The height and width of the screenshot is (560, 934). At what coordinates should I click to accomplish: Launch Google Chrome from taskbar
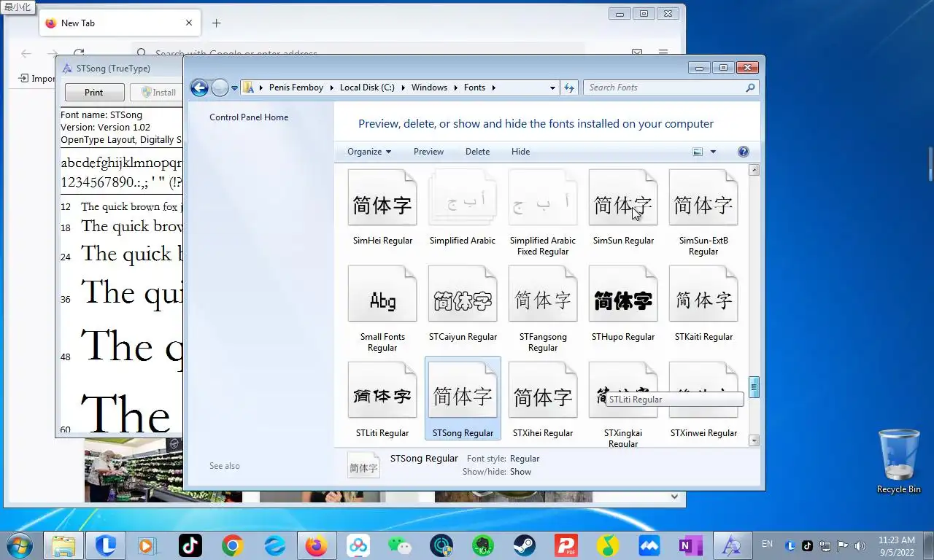233,545
